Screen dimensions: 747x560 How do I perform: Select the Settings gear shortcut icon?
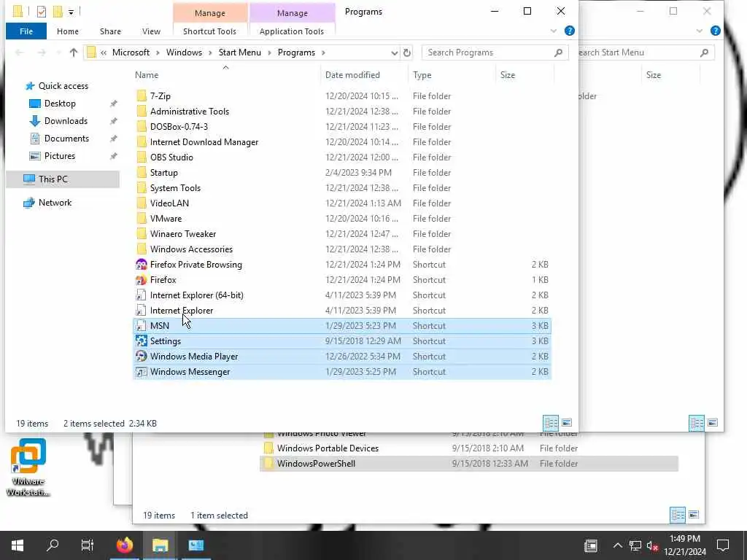click(141, 341)
